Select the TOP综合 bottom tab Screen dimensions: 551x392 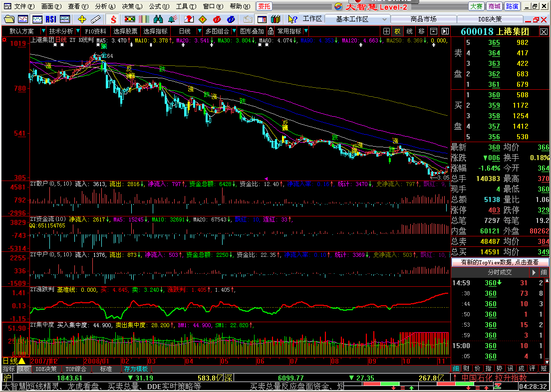tap(76, 369)
